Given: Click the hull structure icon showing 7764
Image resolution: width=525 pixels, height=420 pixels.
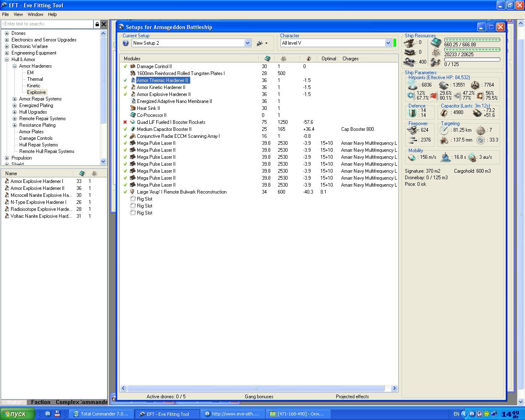Looking at the screenshot, I should pos(475,85).
